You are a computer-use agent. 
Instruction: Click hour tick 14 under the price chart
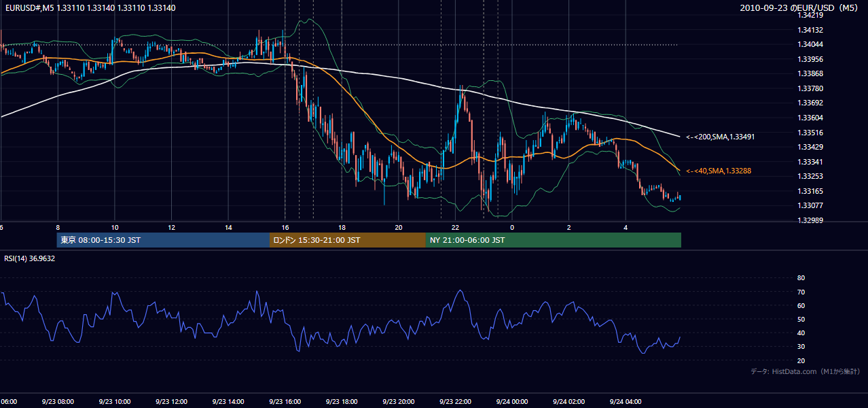click(x=228, y=227)
